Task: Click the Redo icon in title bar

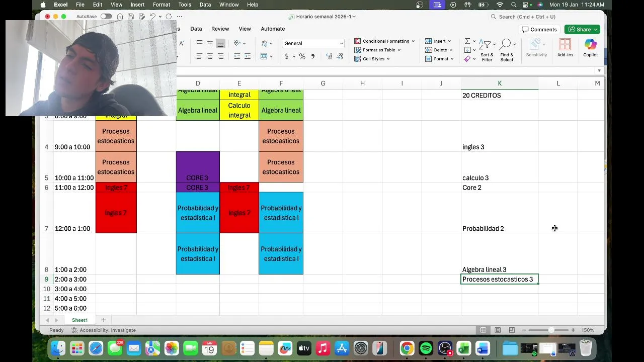Action: [x=169, y=17]
